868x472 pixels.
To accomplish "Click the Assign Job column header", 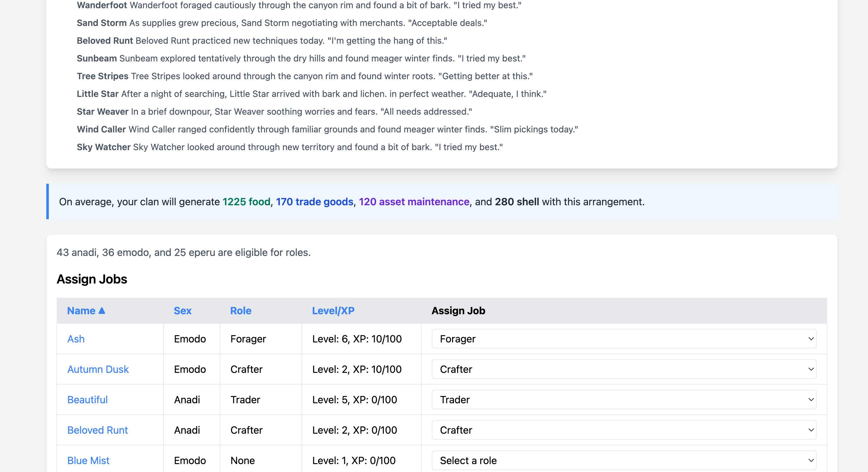I will click(x=458, y=310).
